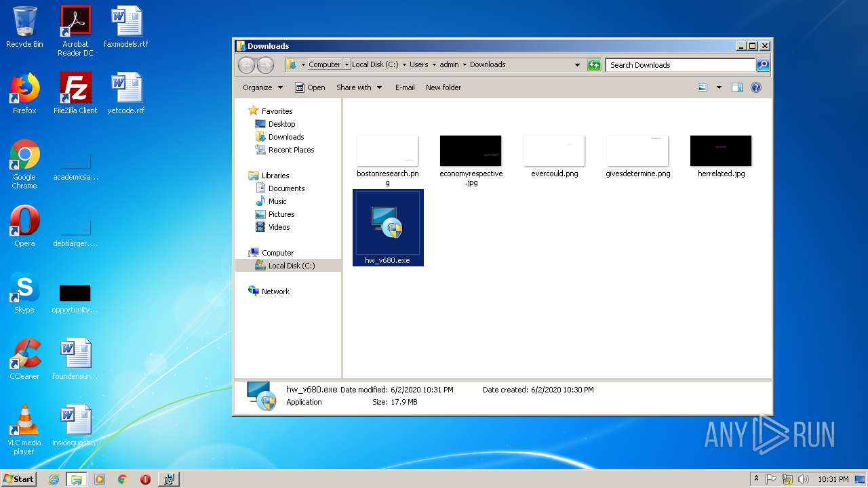Viewport: 868px width, 488px height.
Task: Select Desktop under Favorites
Action: point(275,124)
